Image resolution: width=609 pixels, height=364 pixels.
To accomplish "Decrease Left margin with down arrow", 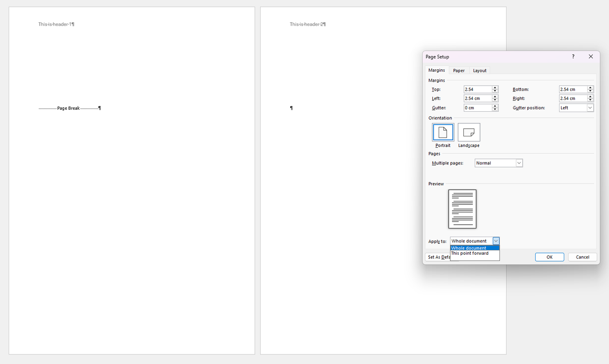I will point(495,100).
